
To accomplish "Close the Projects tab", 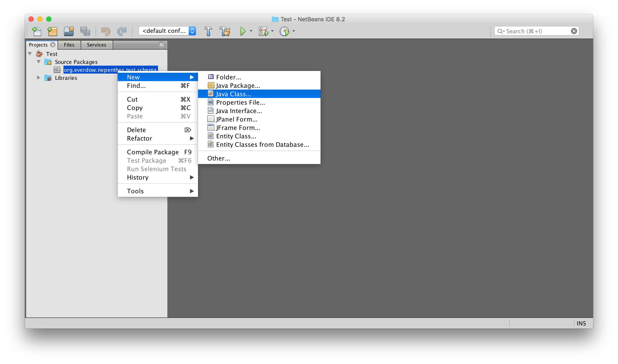I will pos(53,45).
